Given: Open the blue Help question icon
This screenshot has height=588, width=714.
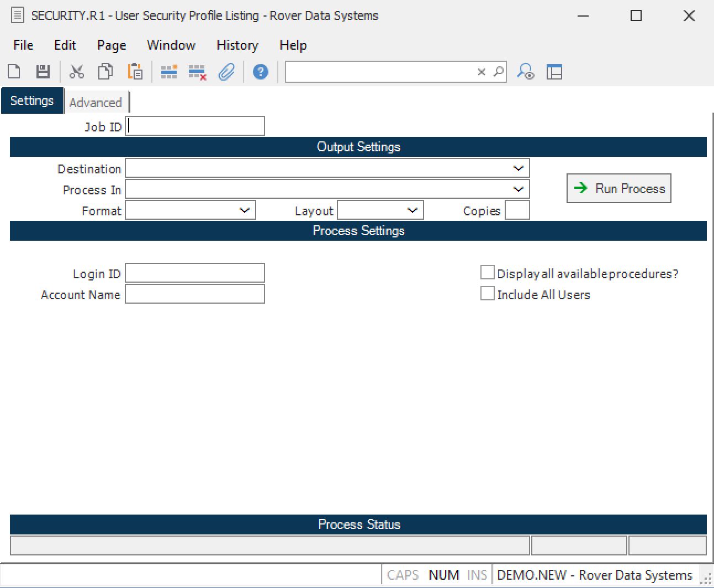Looking at the screenshot, I should pyautogui.click(x=261, y=72).
